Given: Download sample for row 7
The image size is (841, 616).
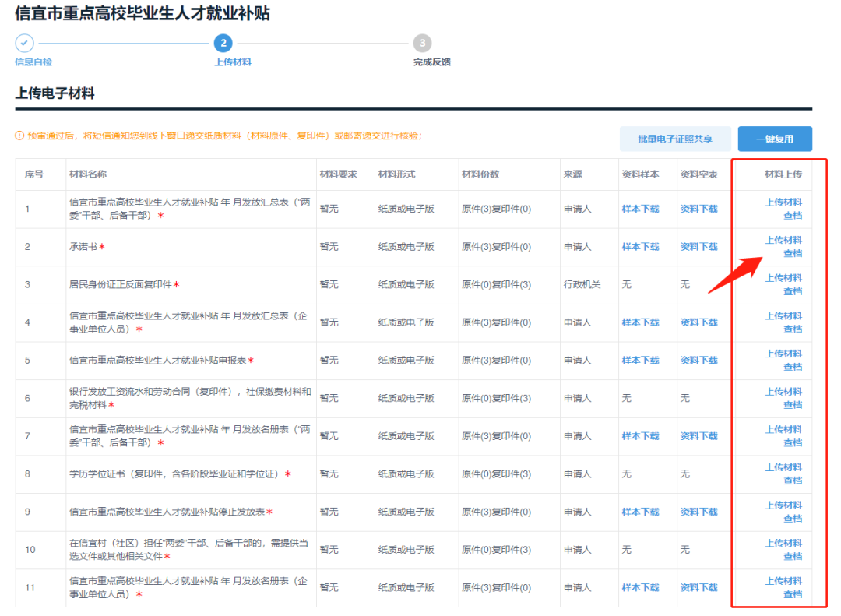Looking at the screenshot, I should coord(640,436).
